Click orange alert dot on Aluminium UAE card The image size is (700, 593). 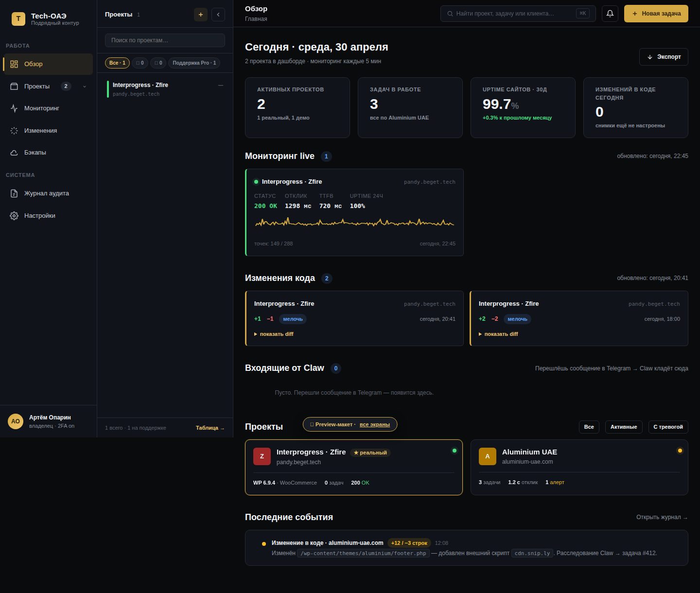point(680,451)
